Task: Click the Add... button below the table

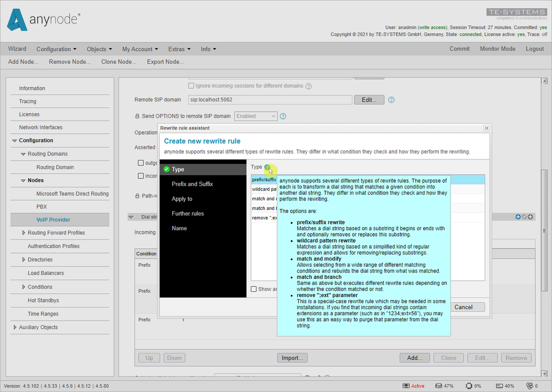Action: click(415, 358)
